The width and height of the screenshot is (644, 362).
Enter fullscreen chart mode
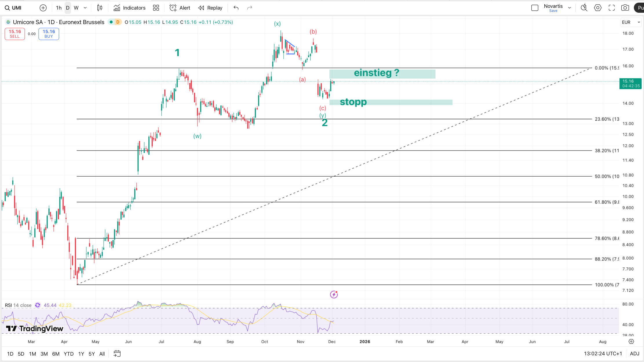[611, 8]
